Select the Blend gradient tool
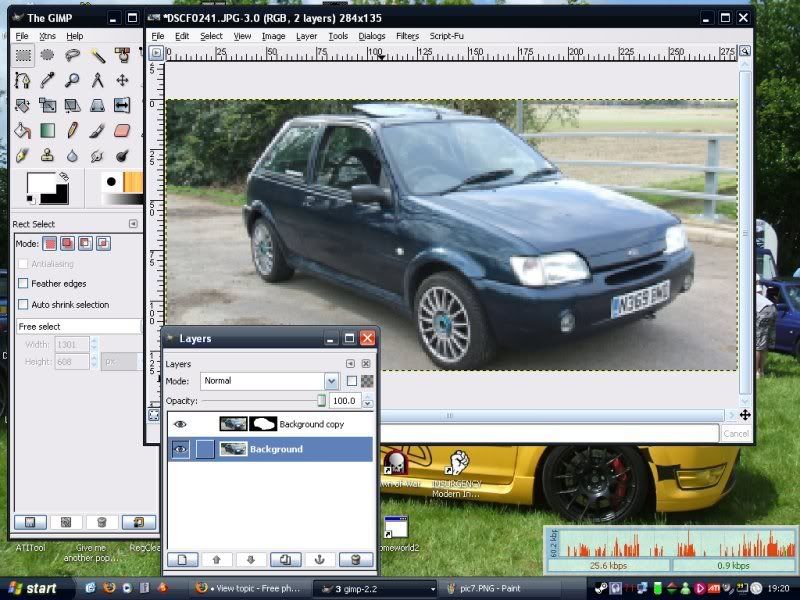The height and width of the screenshot is (600, 800). [x=47, y=131]
